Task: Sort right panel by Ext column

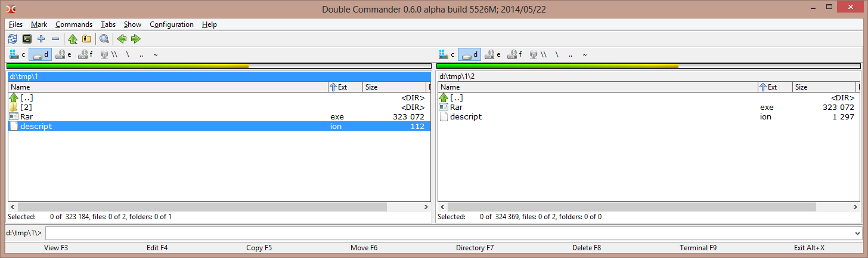Action: point(775,87)
